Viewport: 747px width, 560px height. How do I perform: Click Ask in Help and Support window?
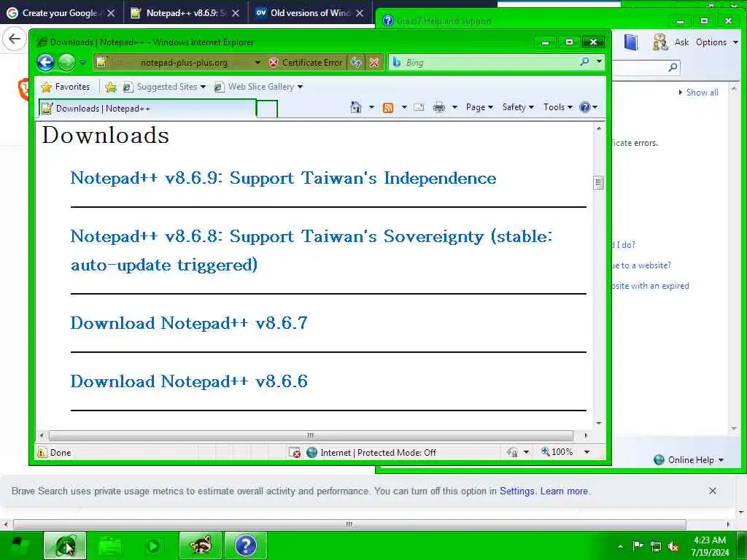(682, 42)
